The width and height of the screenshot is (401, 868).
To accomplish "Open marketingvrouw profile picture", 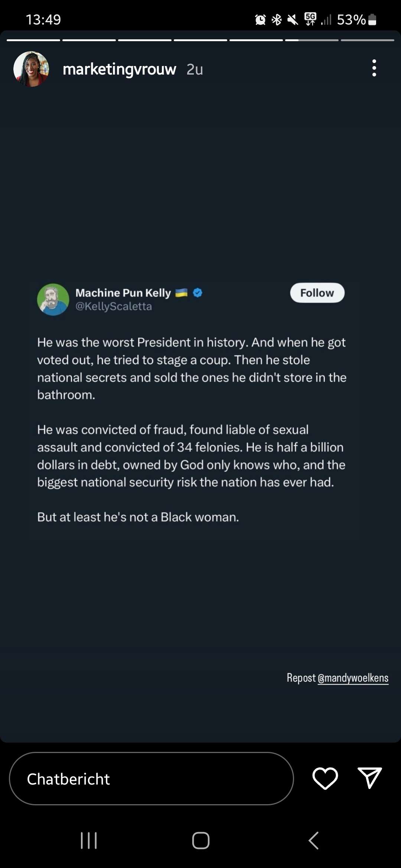I will pyautogui.click(x=31, y=69).
